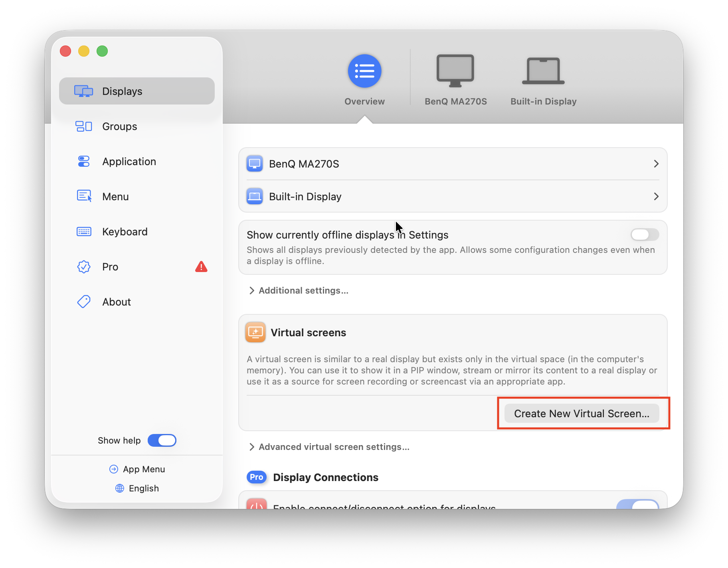Screen dimensions: 728x568
Task: Click the Groups sidebar icon
Action: pyautogui.click(x=83, y=126)
